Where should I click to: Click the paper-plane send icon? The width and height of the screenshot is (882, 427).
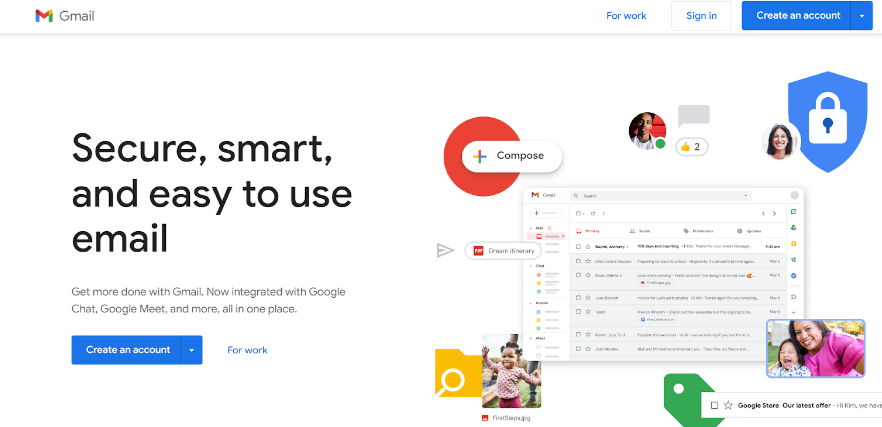[445, 250]
